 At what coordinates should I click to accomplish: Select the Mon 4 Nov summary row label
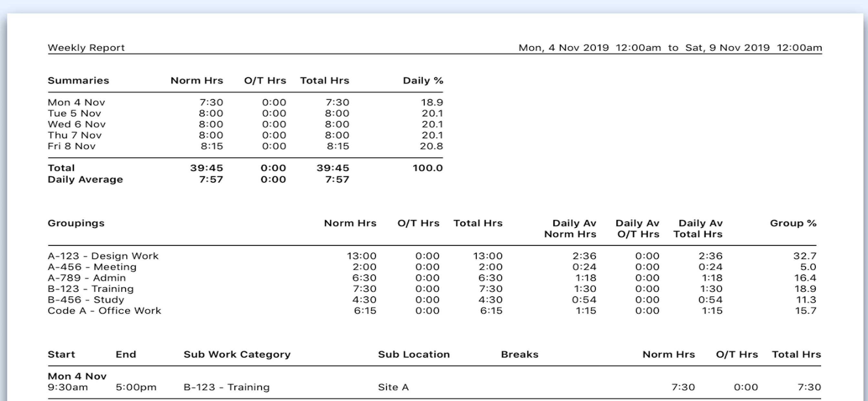pyautogui.click(x=77, y=102)
